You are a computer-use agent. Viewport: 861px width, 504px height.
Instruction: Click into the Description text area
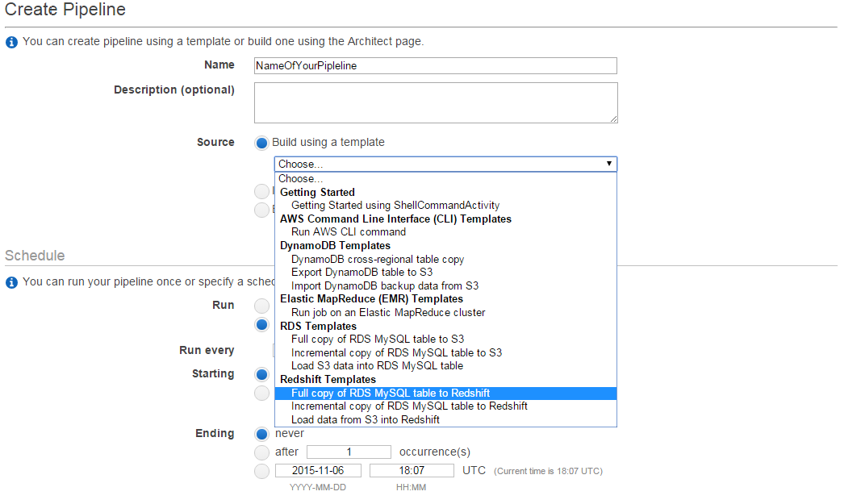pos(435,102)
